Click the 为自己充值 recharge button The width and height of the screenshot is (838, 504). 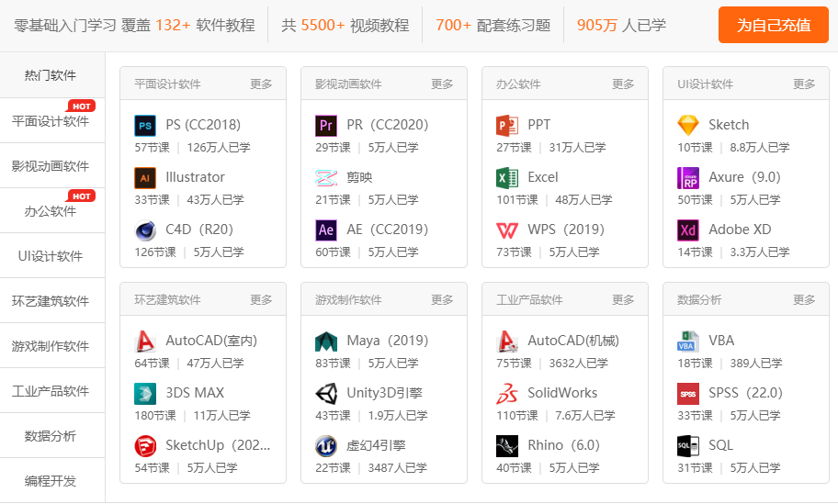coord(774,25)
